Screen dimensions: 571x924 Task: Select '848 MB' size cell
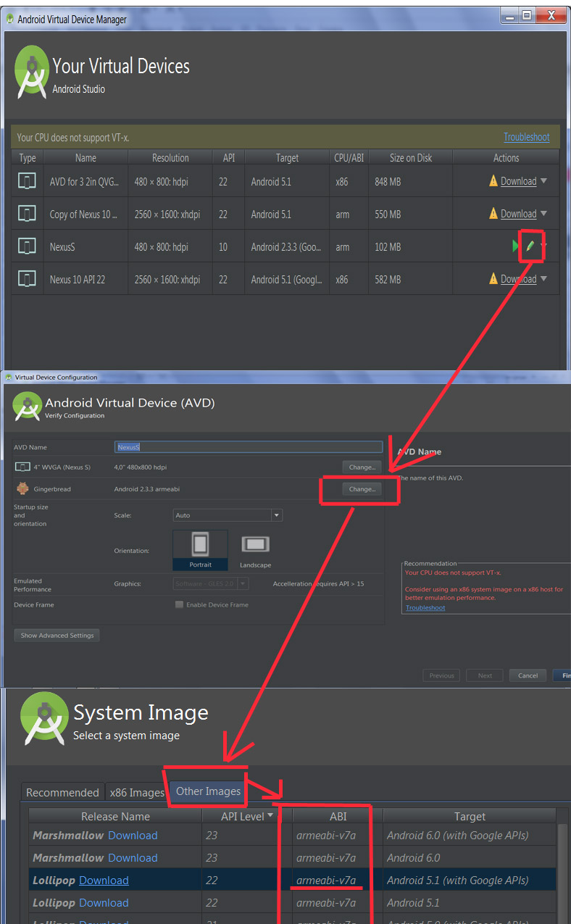pos(410,181)
